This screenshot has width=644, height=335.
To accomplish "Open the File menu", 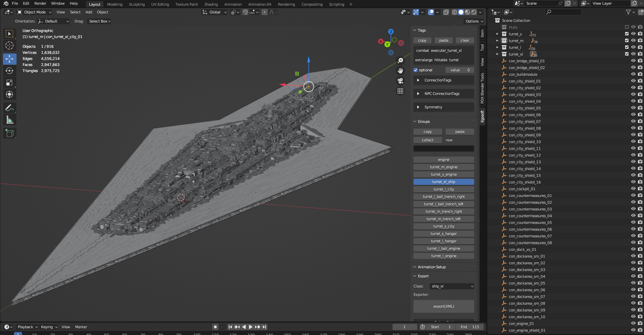I will pyautogui.click(x=15, y=3).
